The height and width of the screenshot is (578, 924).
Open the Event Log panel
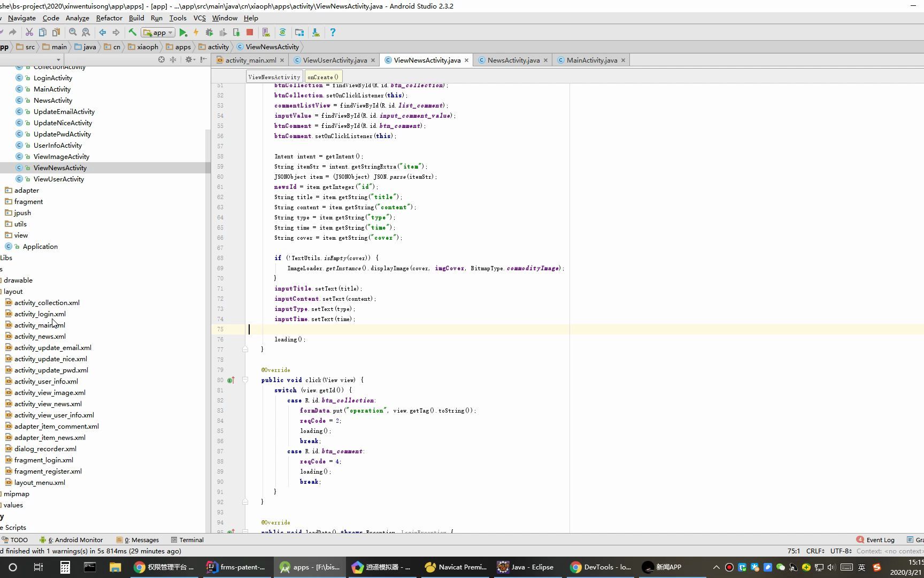tap(875, 540)
